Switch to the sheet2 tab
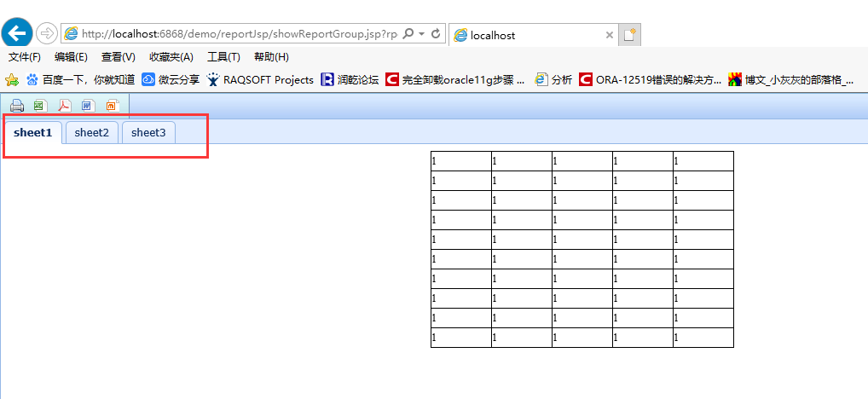 [92, 133]
